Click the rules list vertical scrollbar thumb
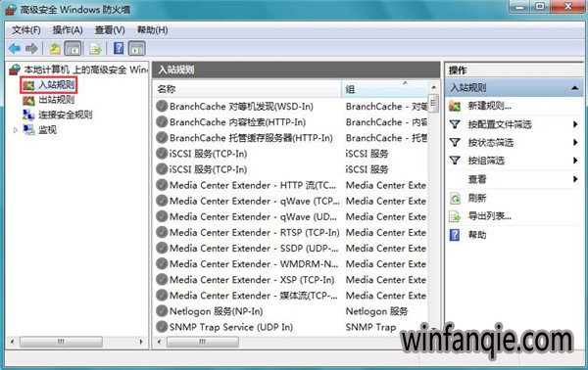Screen dimensions: 588x370 433,104
